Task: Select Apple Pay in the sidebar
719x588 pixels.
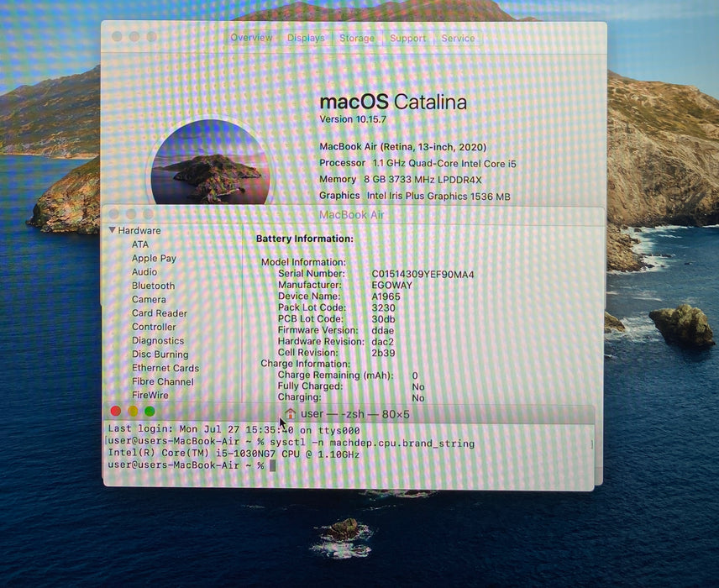Action: click(154, 258)
